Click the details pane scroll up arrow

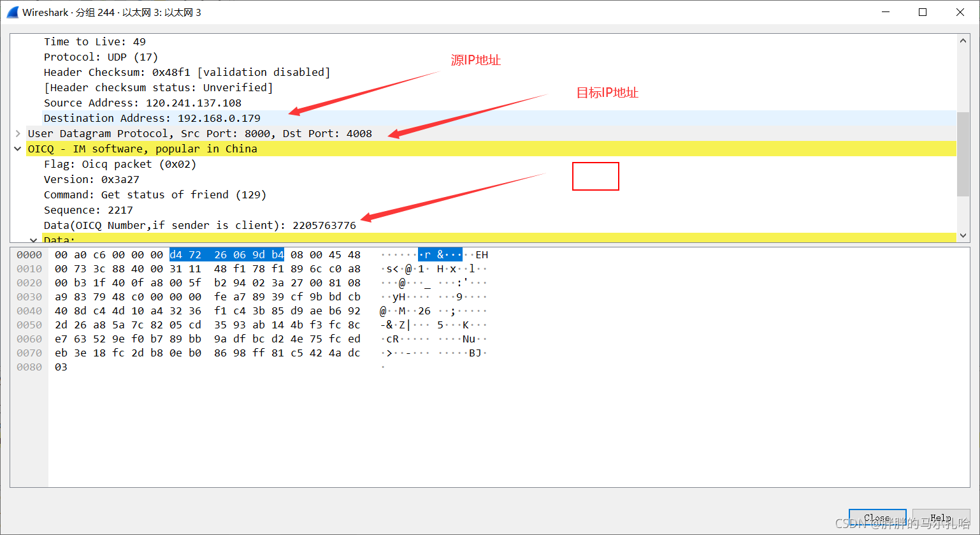(x=963, y=41)
